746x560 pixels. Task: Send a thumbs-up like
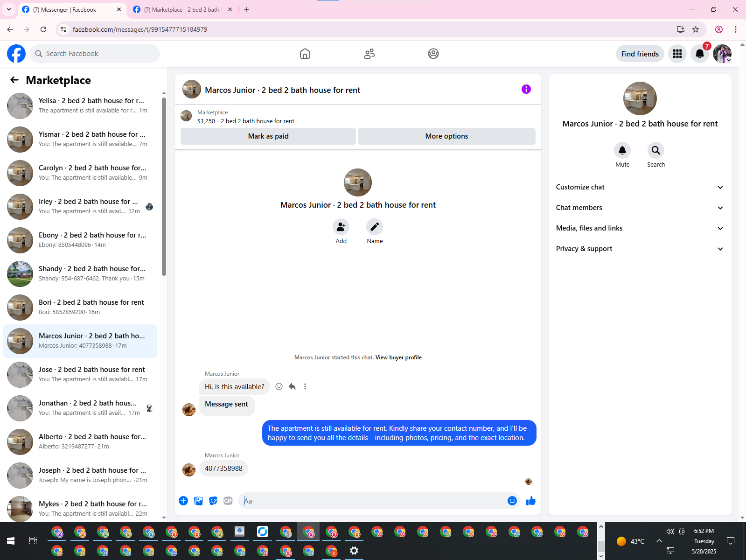pyautogui.click(x=531, y=501)
